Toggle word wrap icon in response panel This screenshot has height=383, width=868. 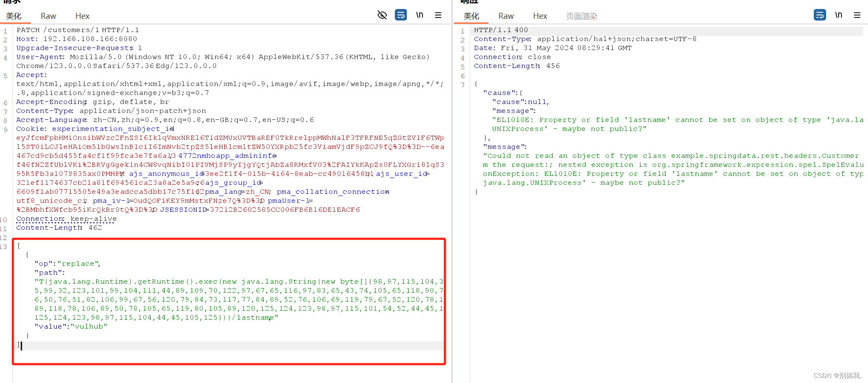click(x=820, y=15)
